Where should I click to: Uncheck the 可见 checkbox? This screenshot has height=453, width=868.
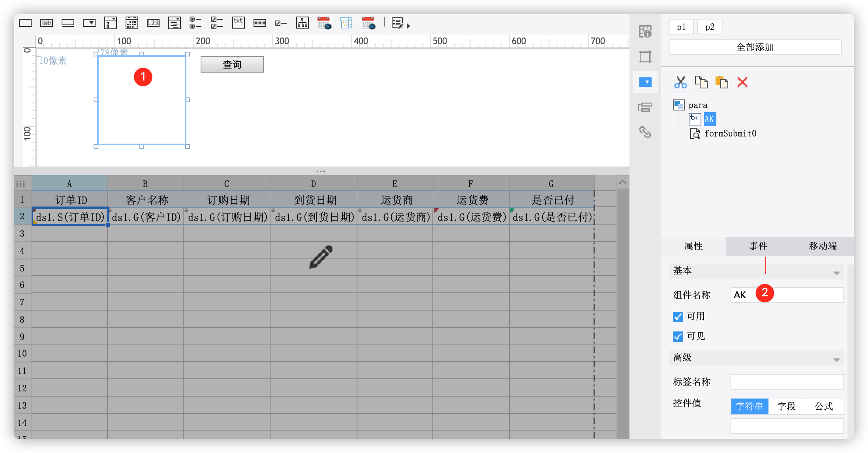coord(678,336)
